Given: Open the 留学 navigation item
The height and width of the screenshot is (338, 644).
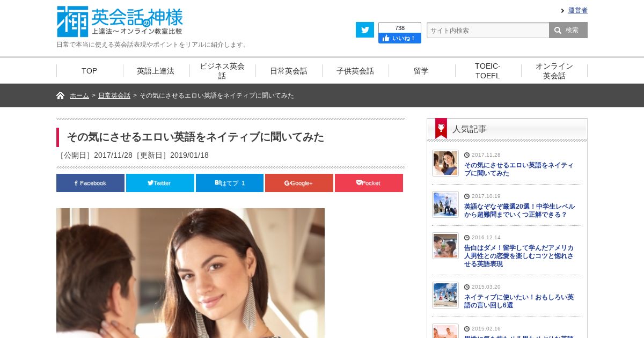Looking at the screenshot, I should 421,71.
